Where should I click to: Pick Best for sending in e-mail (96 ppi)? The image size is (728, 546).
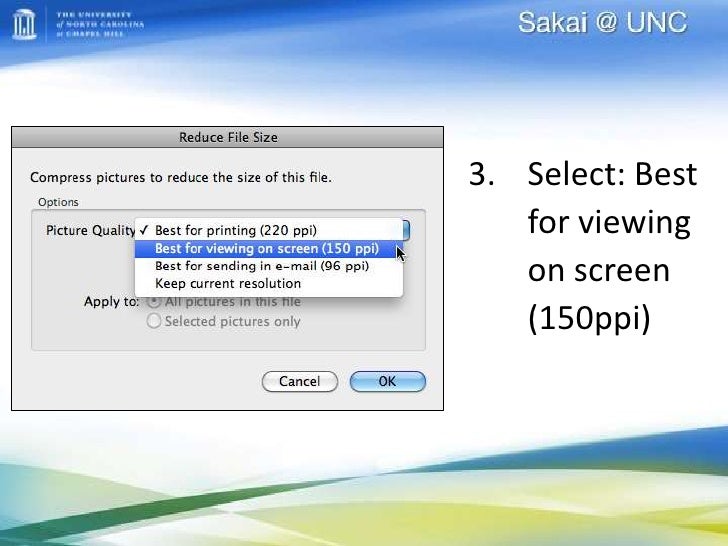(269, 266)
